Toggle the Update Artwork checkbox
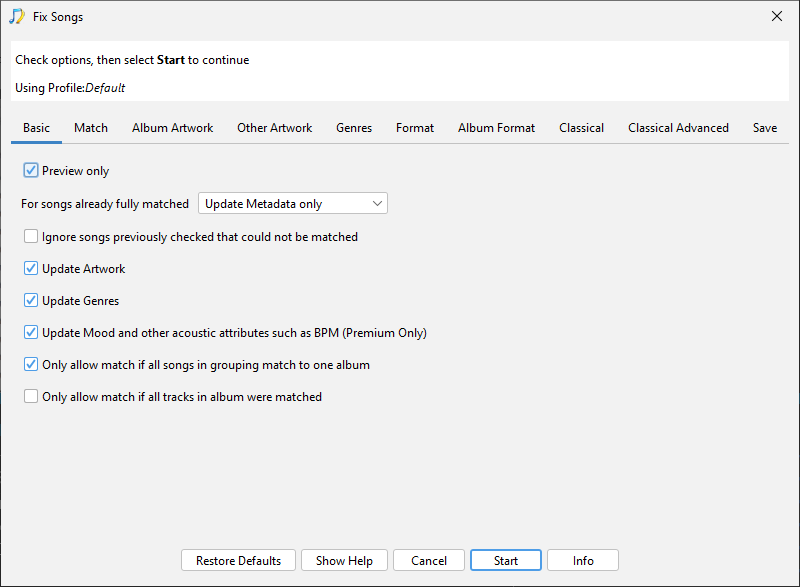Viewport: 800px width, 587px height. pos(31,269)
